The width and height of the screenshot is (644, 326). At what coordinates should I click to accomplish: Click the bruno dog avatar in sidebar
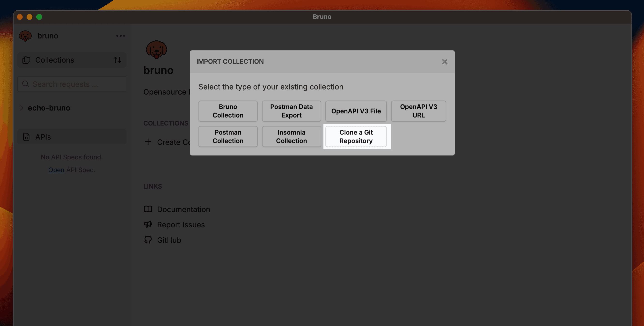pyautogui.click(x=25, y=36)
